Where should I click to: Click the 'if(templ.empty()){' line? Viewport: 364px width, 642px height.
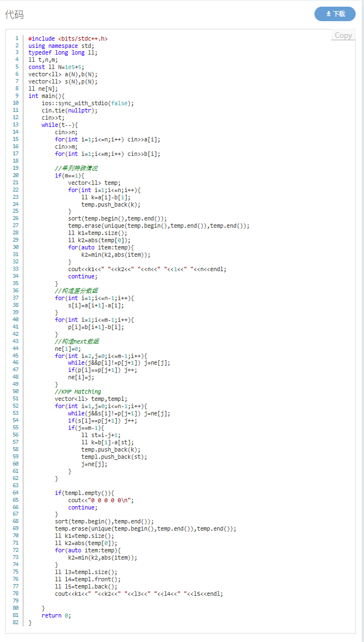85,493
